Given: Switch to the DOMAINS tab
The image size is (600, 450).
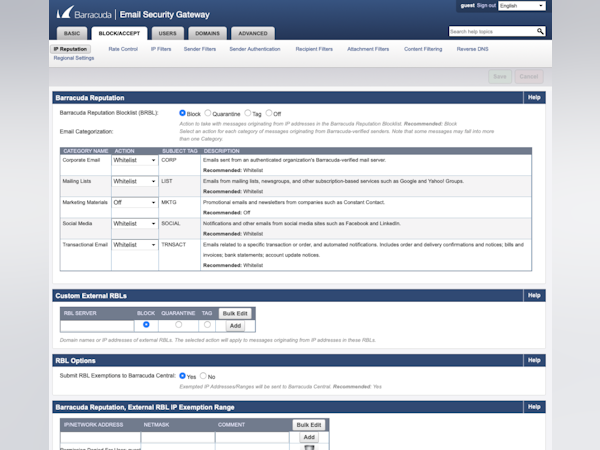Looking at the screenshot, I should 207,33.
